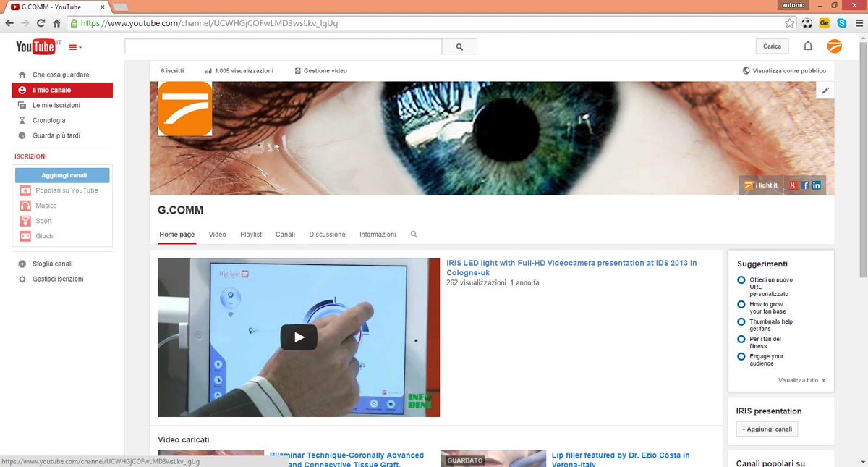
Task: Click the soccer ball extension icon
Action: tap(807, 23)
